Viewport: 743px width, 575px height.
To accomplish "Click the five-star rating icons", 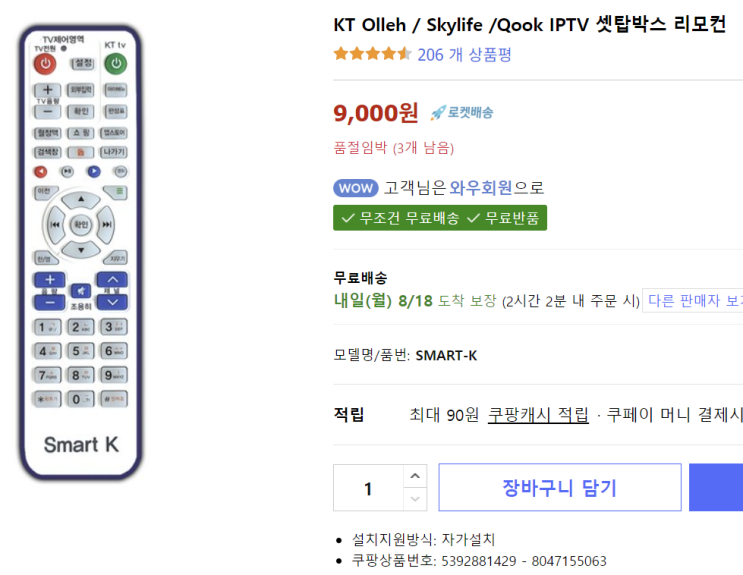I will (x=372, y=54).
